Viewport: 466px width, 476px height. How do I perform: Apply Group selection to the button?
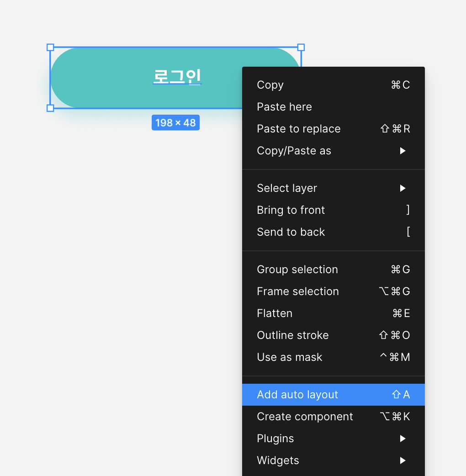click(297, 269)
